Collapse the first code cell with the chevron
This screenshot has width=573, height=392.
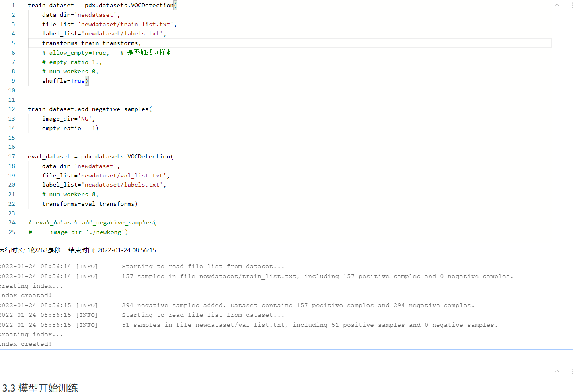pos(557,5)
